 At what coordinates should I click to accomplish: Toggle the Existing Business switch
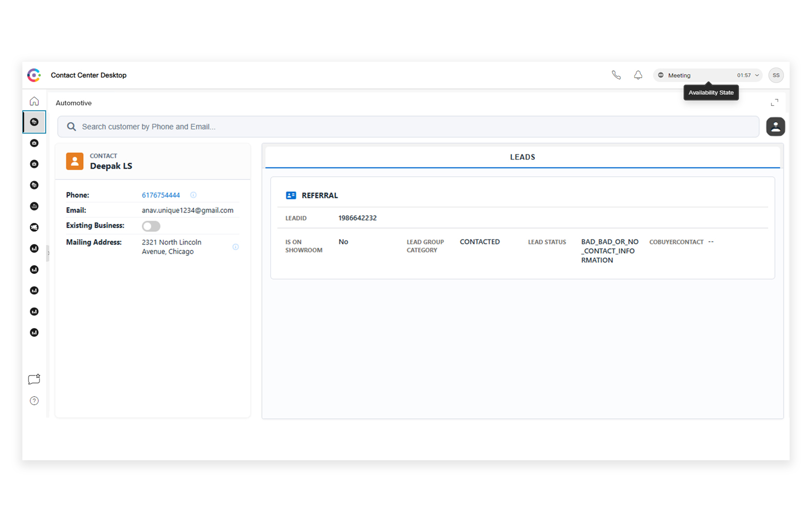(x=151, y=226)
